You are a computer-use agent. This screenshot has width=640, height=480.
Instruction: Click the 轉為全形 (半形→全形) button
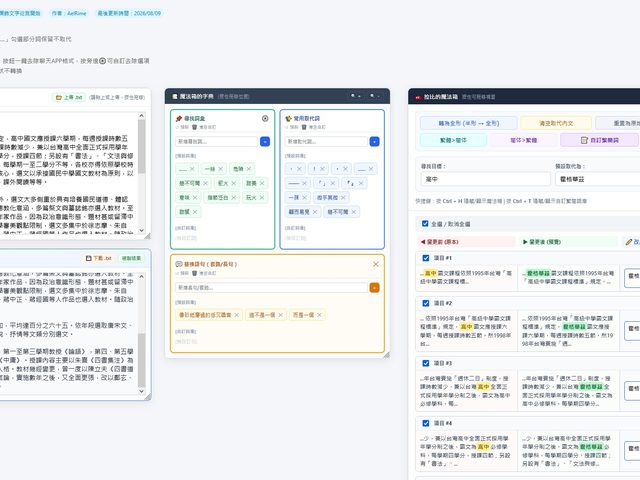(469, 123)
